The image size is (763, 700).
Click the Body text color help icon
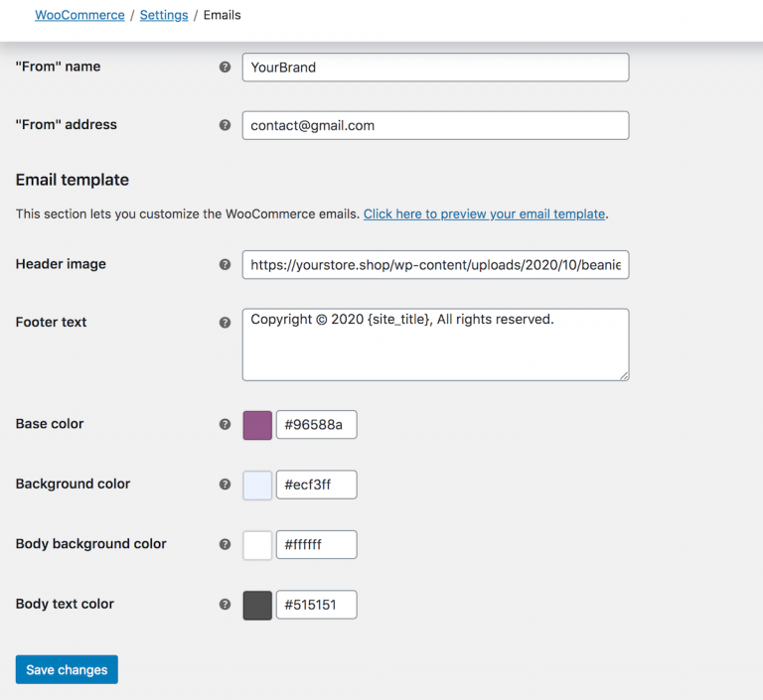point(225,605)
